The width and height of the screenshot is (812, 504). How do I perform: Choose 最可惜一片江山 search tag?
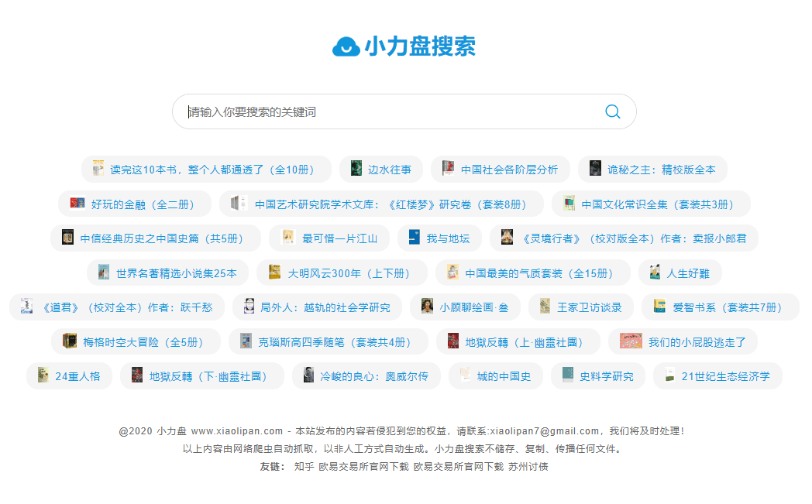[339, 238]
